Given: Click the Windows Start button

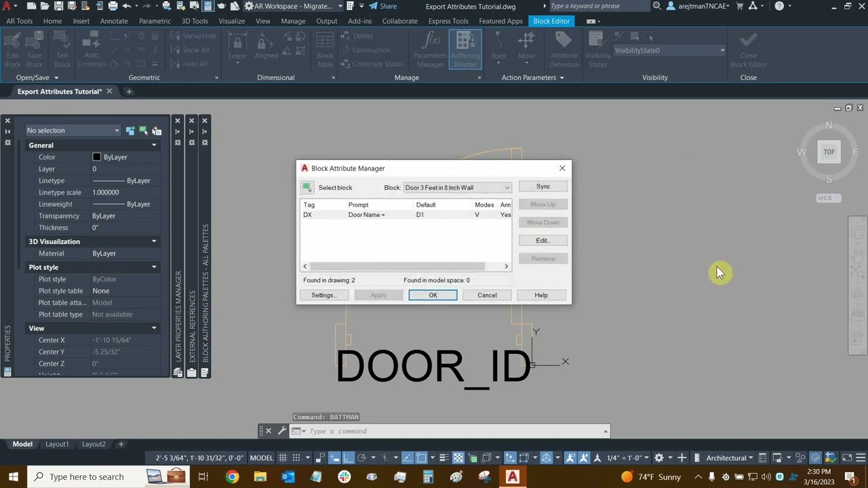Looking at the screenshot, I should tap(14, 476).
